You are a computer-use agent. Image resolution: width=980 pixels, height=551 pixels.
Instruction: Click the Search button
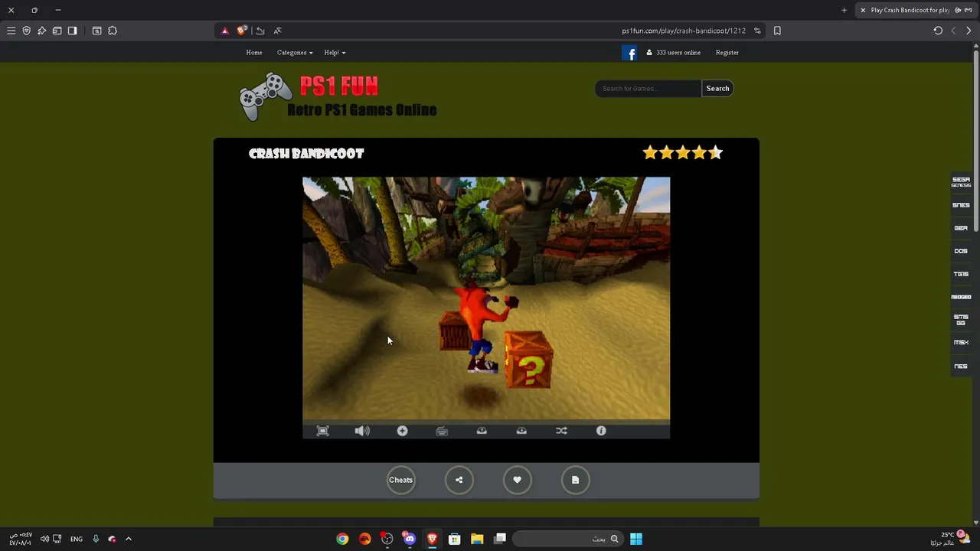point(717,89)
